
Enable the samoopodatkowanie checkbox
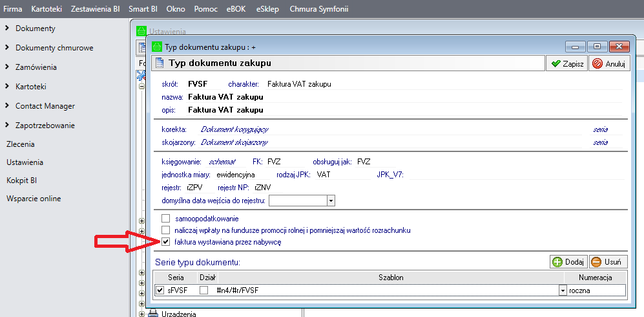pyautogui.click(x=166, y=219)
